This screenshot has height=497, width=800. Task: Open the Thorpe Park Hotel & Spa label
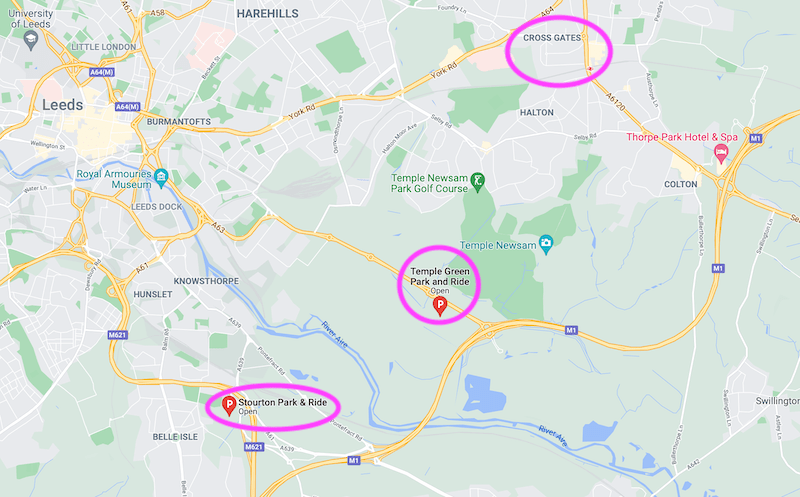(x=682, y=137)
